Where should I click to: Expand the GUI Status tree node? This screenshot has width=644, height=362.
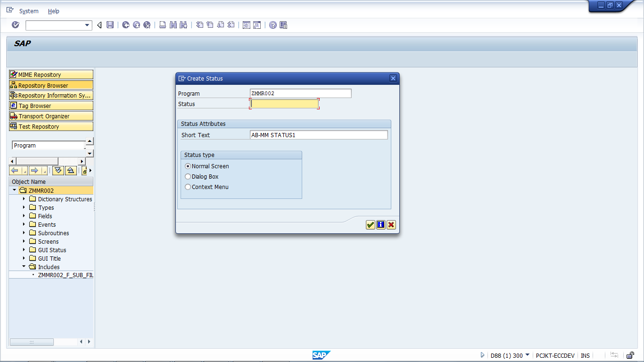24,250
